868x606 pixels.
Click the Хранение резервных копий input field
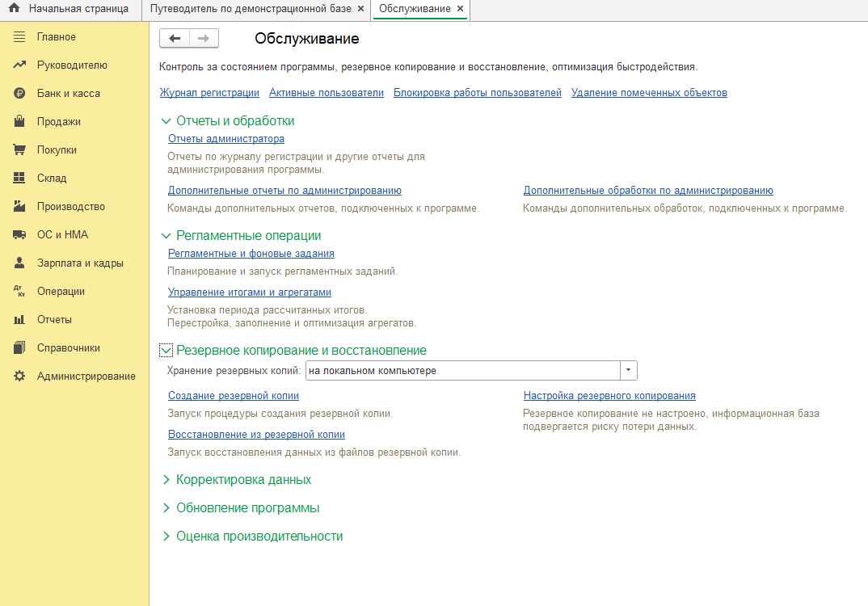(x=461, y=371)
